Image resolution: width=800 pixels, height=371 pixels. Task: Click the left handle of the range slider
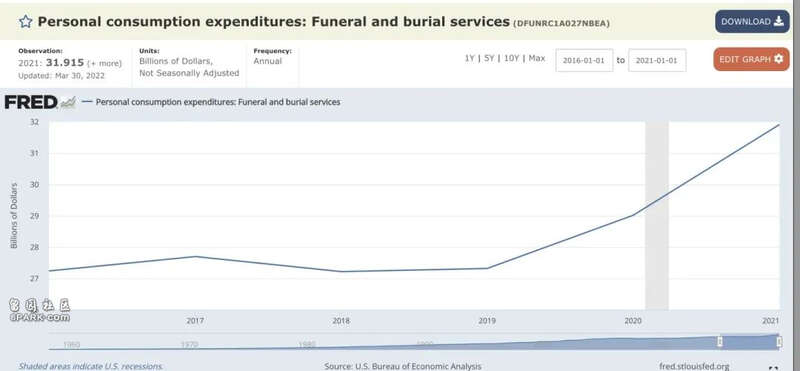click(720, 341)
